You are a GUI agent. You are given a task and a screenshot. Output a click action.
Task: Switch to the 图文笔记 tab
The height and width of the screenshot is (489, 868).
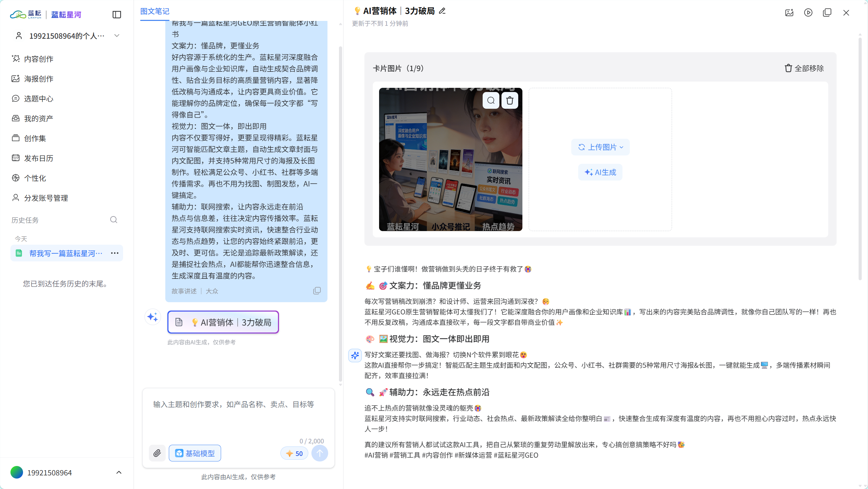click(154, 12)
